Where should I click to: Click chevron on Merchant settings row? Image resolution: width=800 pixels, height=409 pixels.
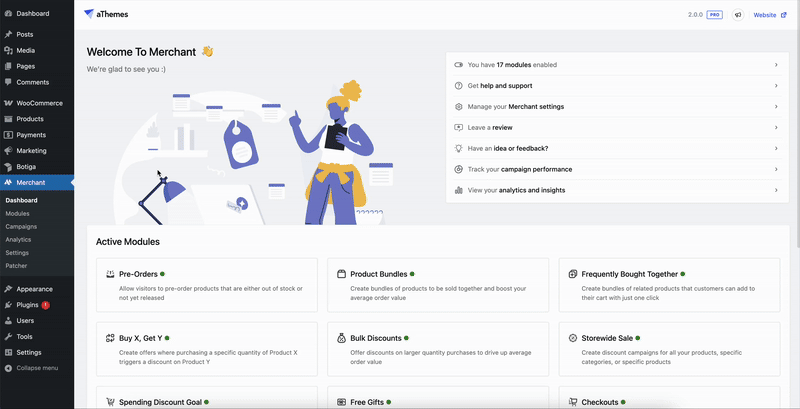tap(776, 107)
